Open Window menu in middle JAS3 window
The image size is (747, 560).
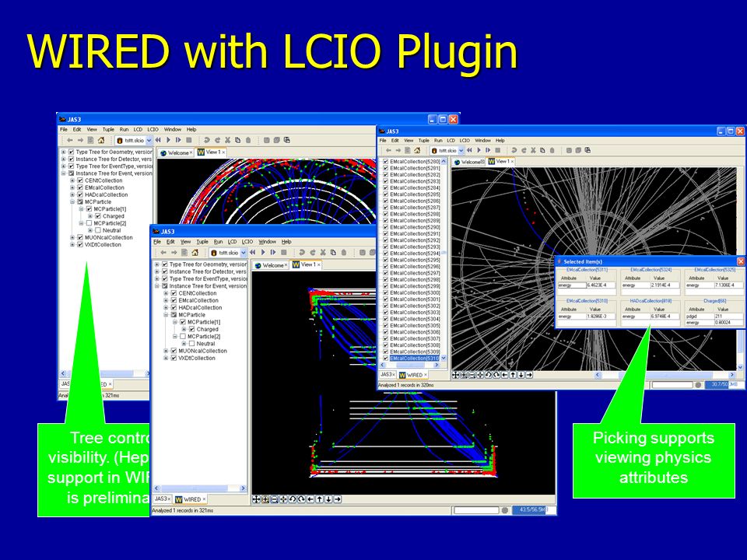tap(267, 241)
